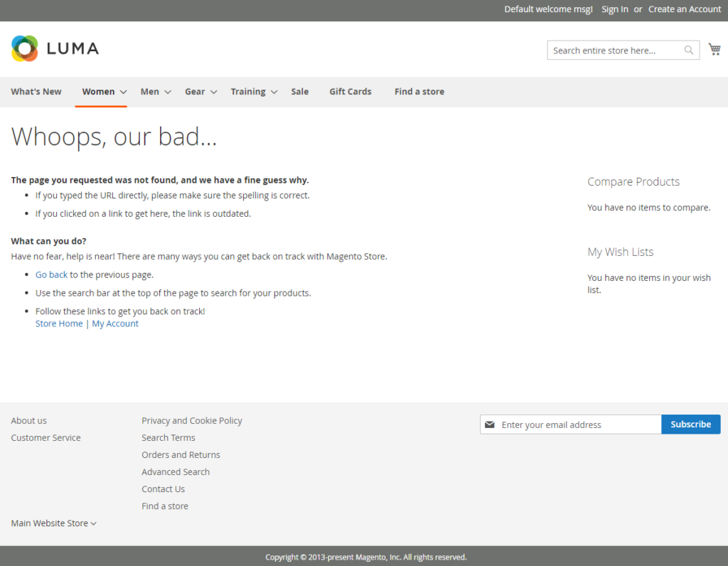Image resolution: width=728 pixels, height=566 pixels.
Task: Expand the Gear menu chevron
Action: [213, 92]
